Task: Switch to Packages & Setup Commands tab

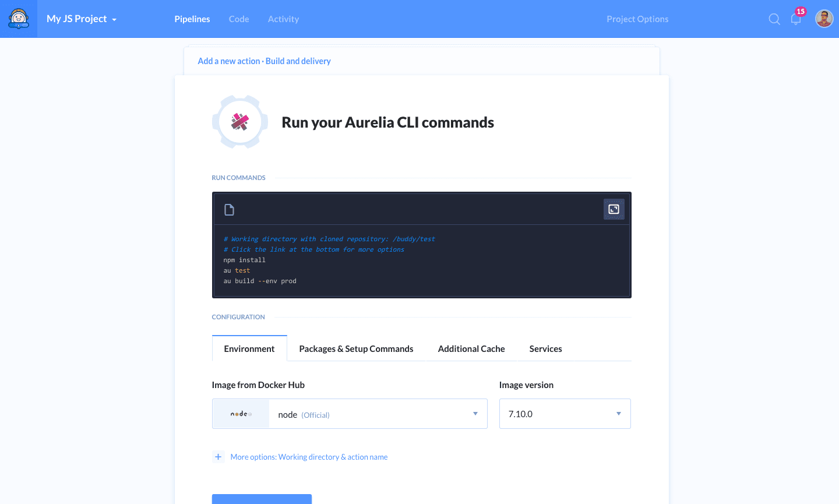Action: [356, 349]
